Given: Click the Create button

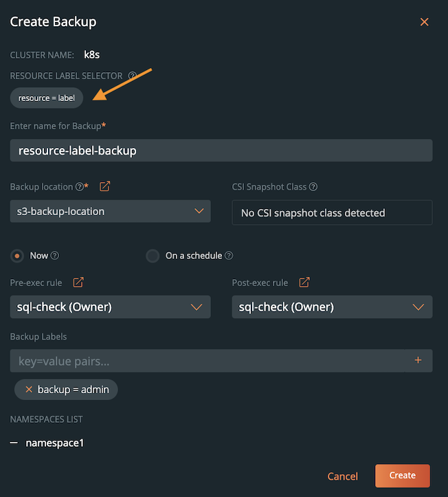Looking at the screenshot, I should click(402, 476).
